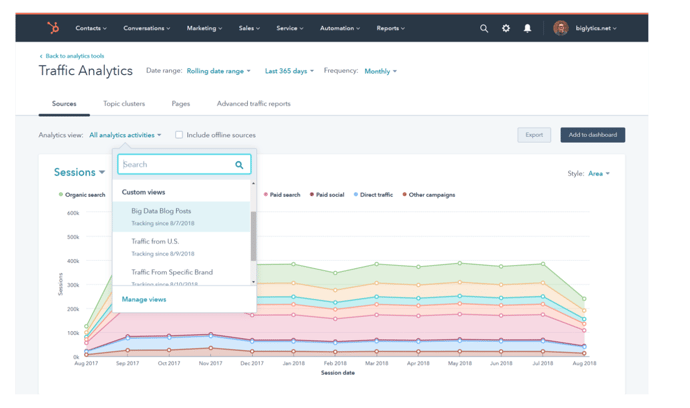Click the Add to dashboard button

(592, 135)
